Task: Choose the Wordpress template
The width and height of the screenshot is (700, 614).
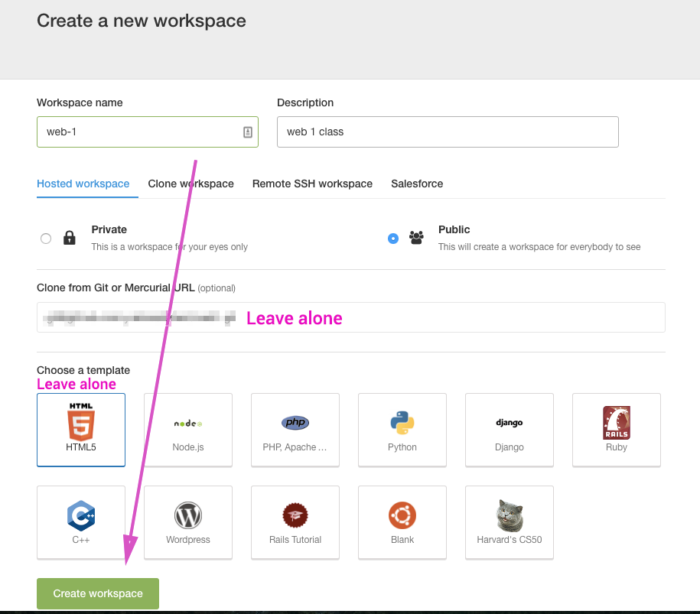Action: 188,521
